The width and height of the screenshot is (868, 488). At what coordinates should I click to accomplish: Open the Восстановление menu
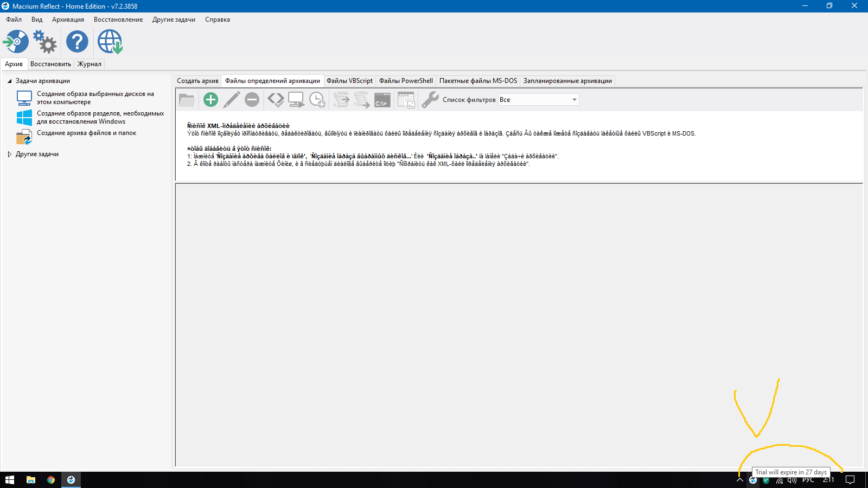(x=118, y=20)
